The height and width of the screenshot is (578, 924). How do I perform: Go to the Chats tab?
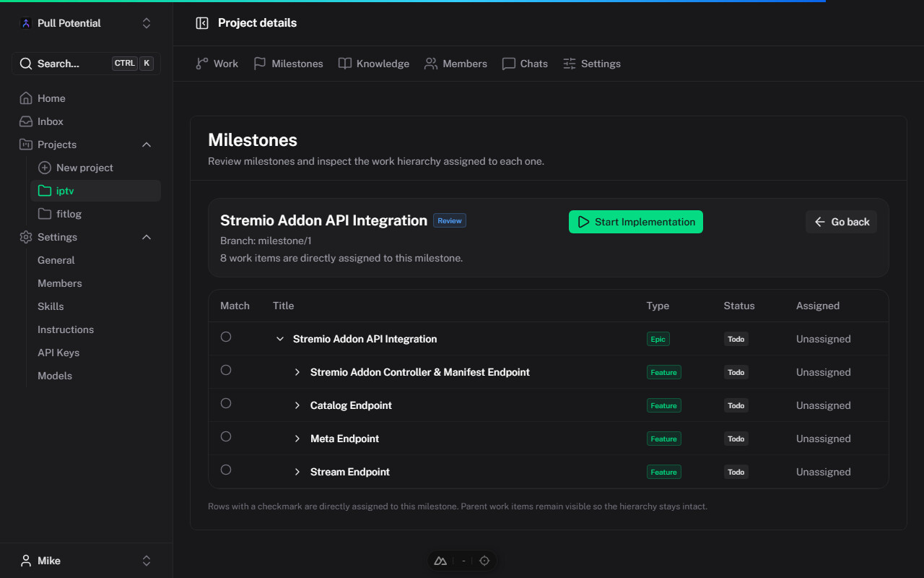click(x=525, y=64)
